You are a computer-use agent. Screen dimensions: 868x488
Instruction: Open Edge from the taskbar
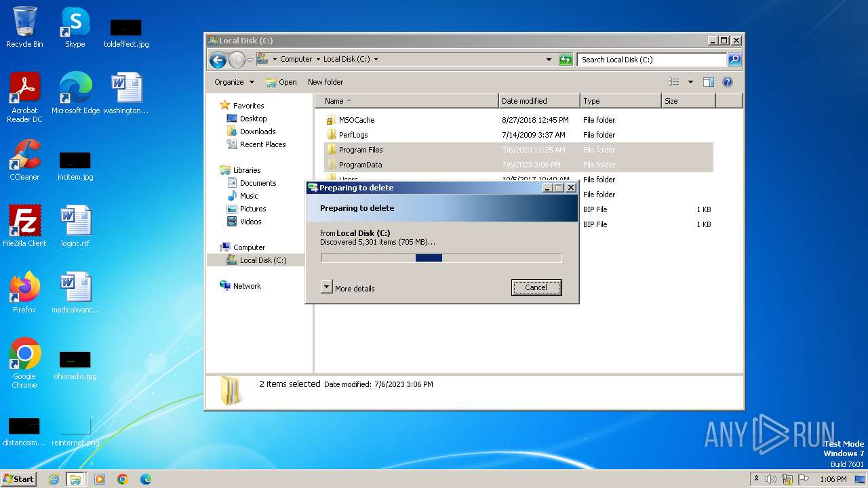point(145,479)
